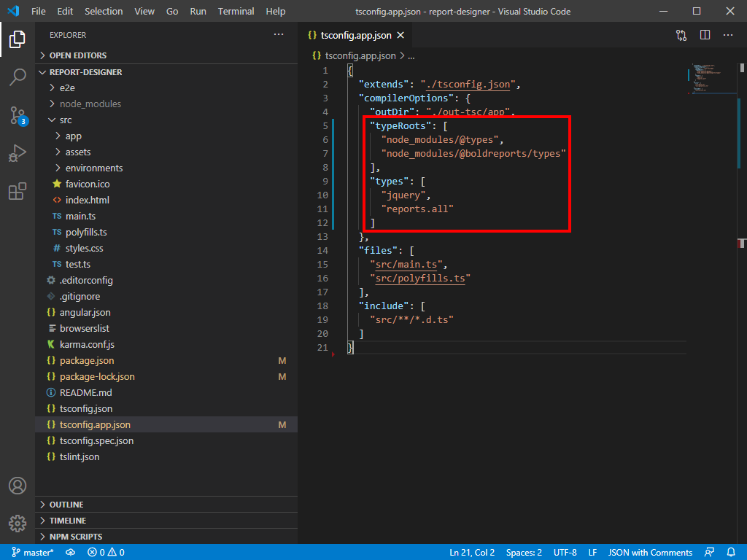Change language mode JSON with Comments
The width and height of the screenshot is (747, 560).
tap(650, 552)
